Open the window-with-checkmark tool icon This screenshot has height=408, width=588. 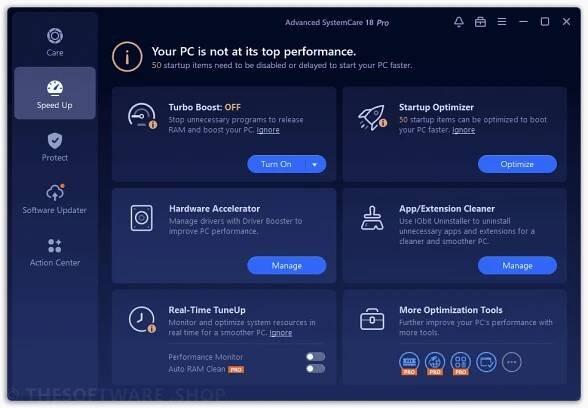[x=486, y=362]
